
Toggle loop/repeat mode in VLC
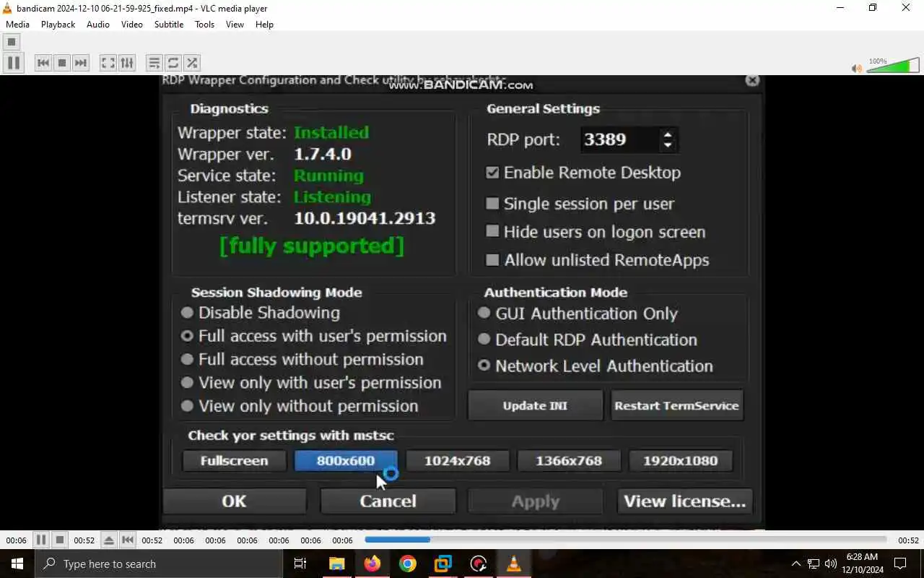(173, 63)
